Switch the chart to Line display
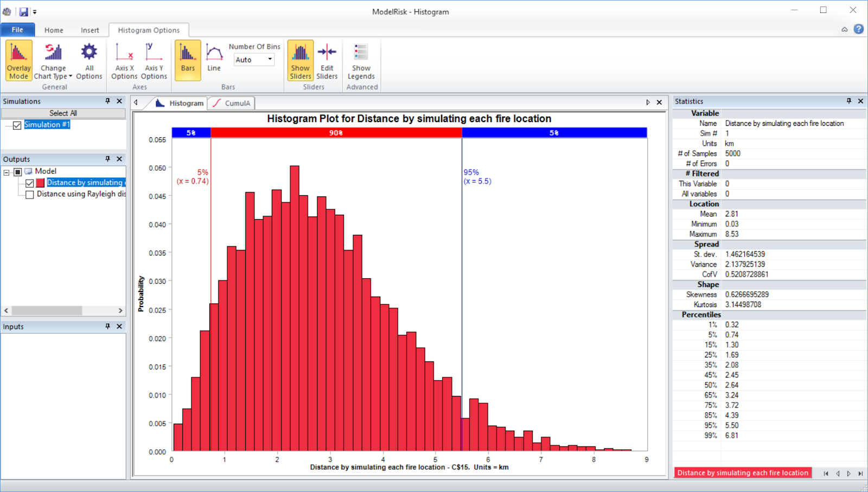Image resolution: width=868 pixels, height=492 pixels. pyautogui.click(x=214, y=60)
